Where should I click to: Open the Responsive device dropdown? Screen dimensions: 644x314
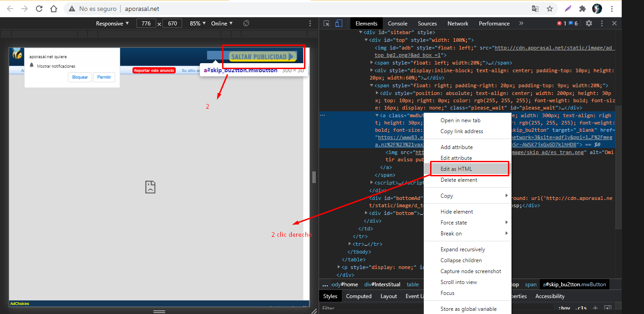click(x=112, y=23)
